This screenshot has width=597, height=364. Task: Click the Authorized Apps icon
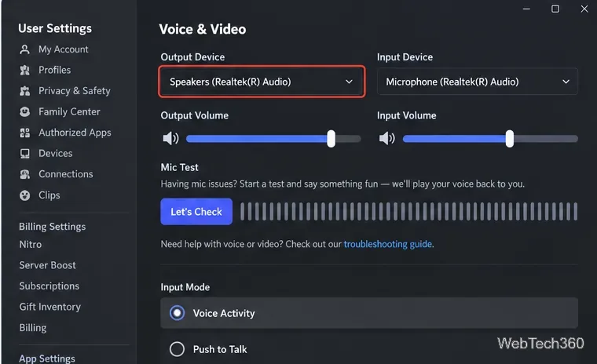[25, 133]
